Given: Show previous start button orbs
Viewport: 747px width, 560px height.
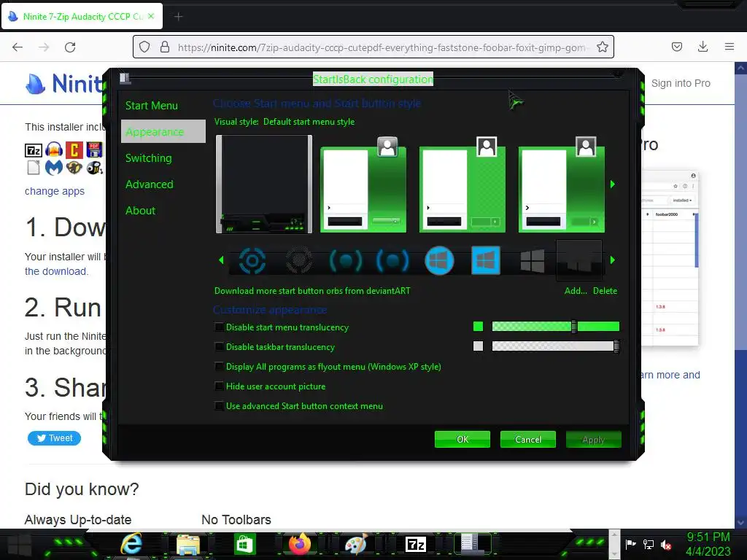Looking at the screenshot, I should [x=221, y=260].
